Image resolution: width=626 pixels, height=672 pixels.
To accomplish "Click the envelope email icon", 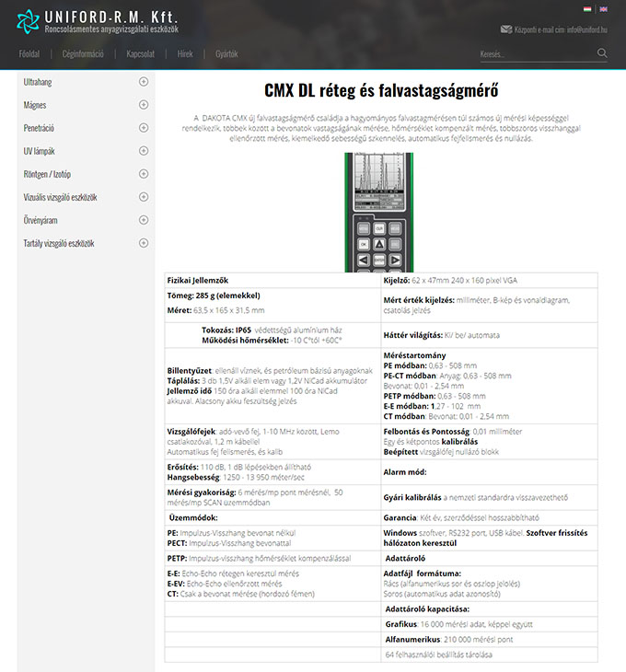I will [506, 29].
